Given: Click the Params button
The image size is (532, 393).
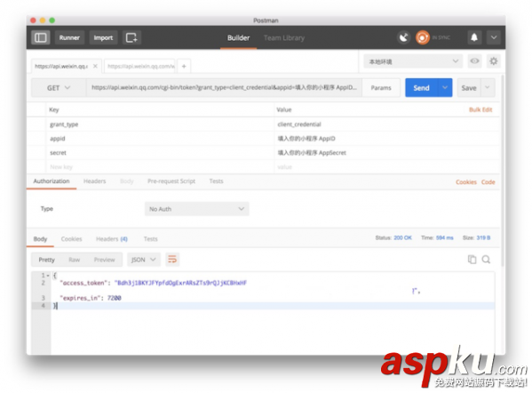Looking at the screenshot, I should click(381, 88).
